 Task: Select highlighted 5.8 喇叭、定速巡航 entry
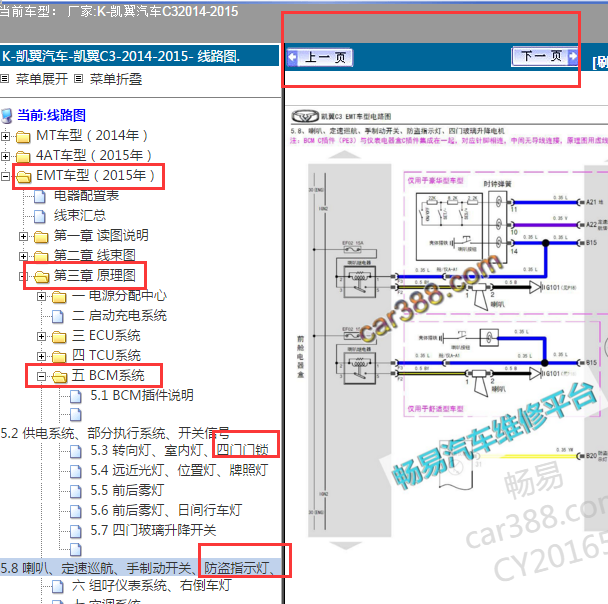[141, 568]
